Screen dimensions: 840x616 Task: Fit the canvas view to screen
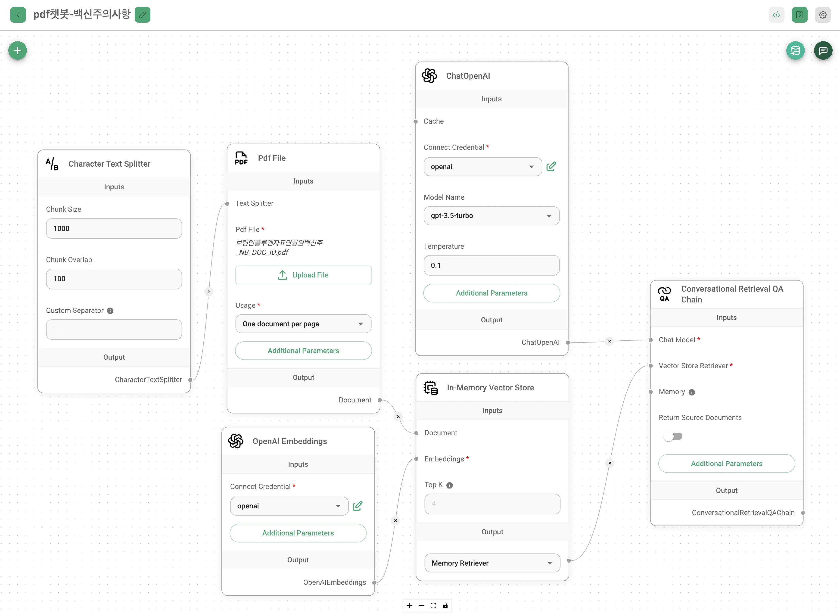click(x=433, y=606)
